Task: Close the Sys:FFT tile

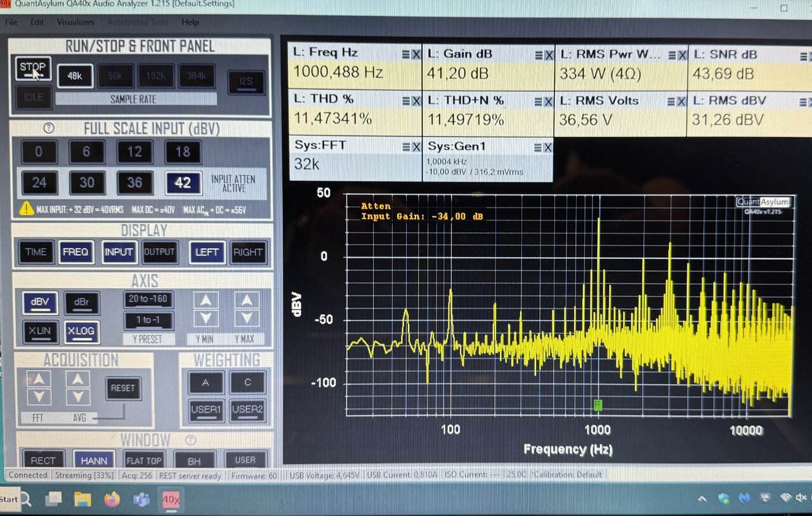Action: point(416,147)
